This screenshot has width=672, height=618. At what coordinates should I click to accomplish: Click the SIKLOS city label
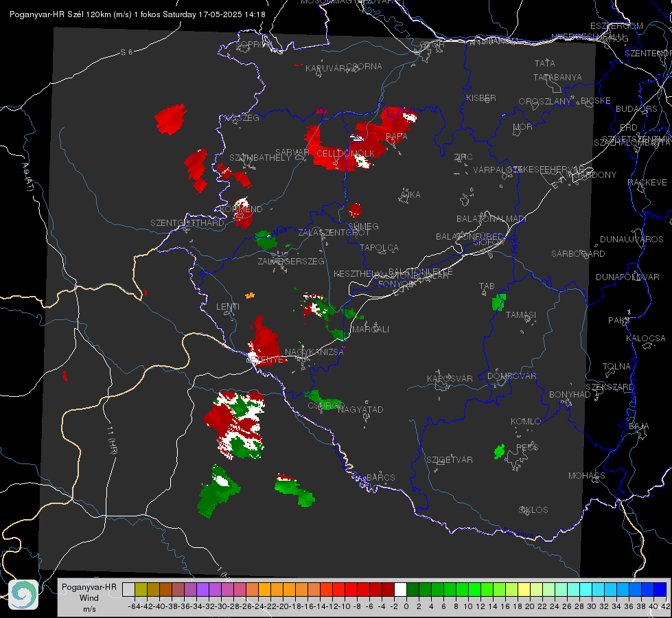click(x=533, y=510)
